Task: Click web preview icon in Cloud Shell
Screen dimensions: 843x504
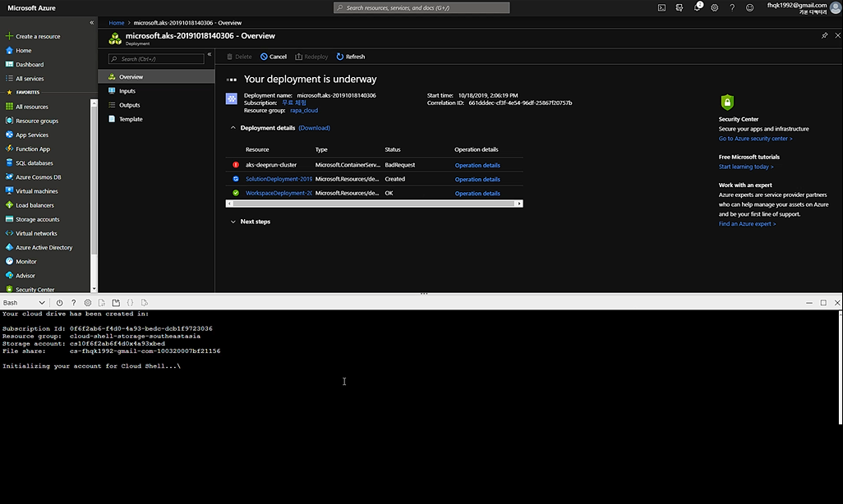Action: [x=144, y=303]
